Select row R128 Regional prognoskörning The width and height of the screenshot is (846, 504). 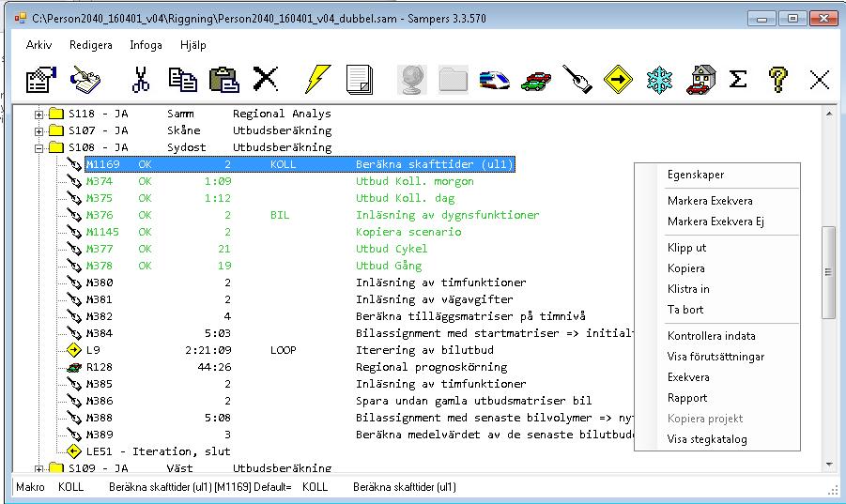click(x=297, y=367)
